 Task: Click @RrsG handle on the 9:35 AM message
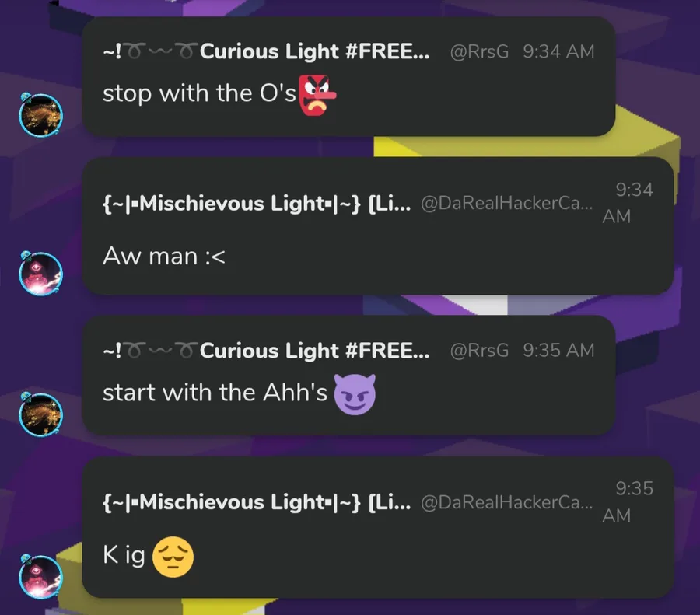pos(479,351)
